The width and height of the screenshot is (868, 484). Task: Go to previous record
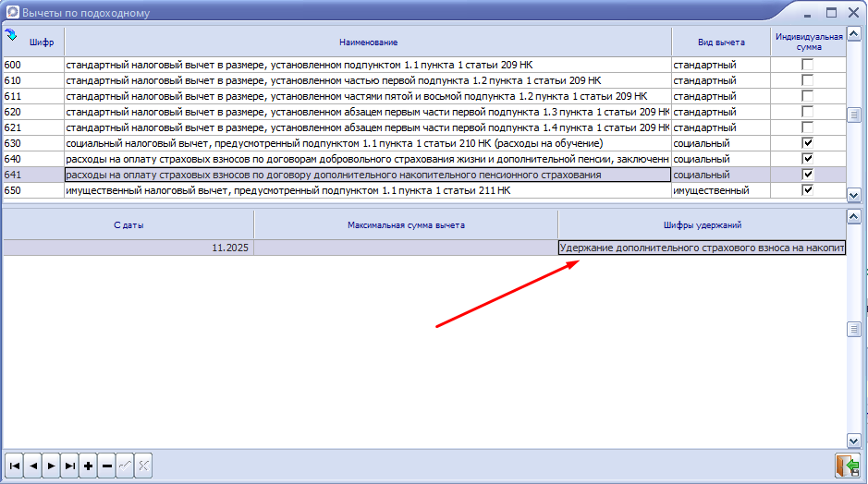pyautogui.click(x=33, y=466)
